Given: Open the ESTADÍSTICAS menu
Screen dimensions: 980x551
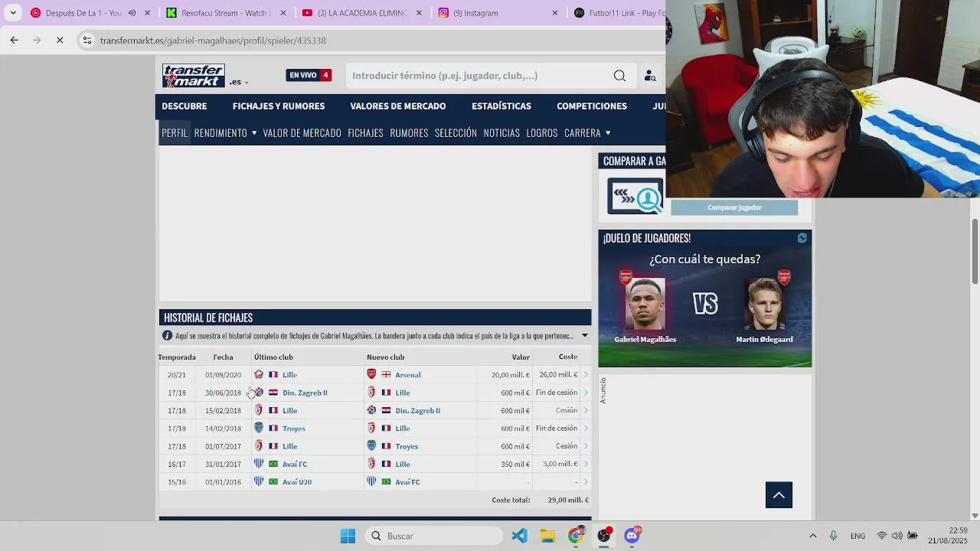Looking at the screenshot, I should tap(501, 106).
